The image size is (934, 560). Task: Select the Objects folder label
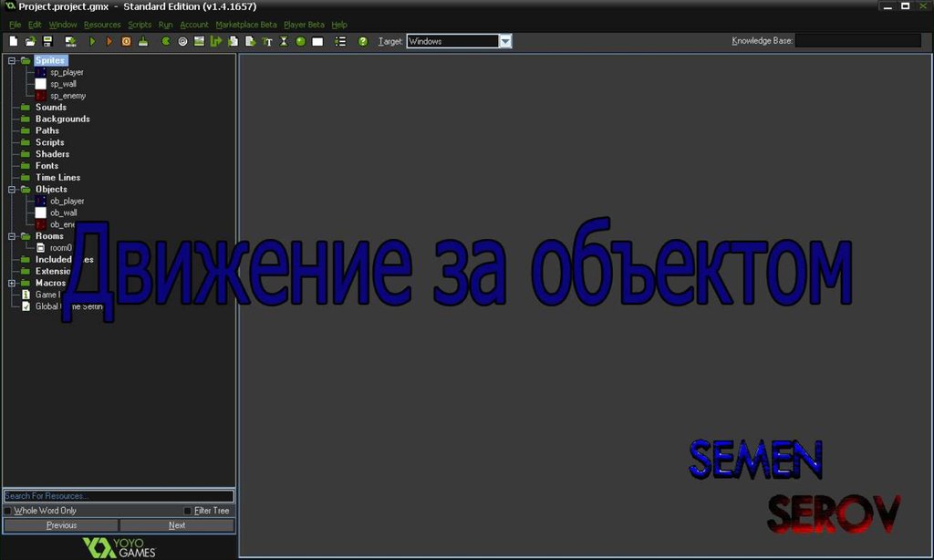point(51,190)
